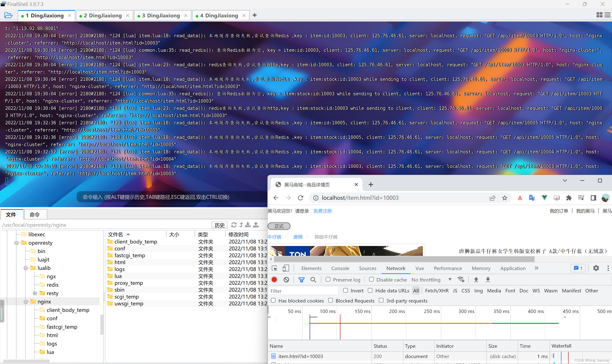Expand the openresty tree item

tap(16, 243)
